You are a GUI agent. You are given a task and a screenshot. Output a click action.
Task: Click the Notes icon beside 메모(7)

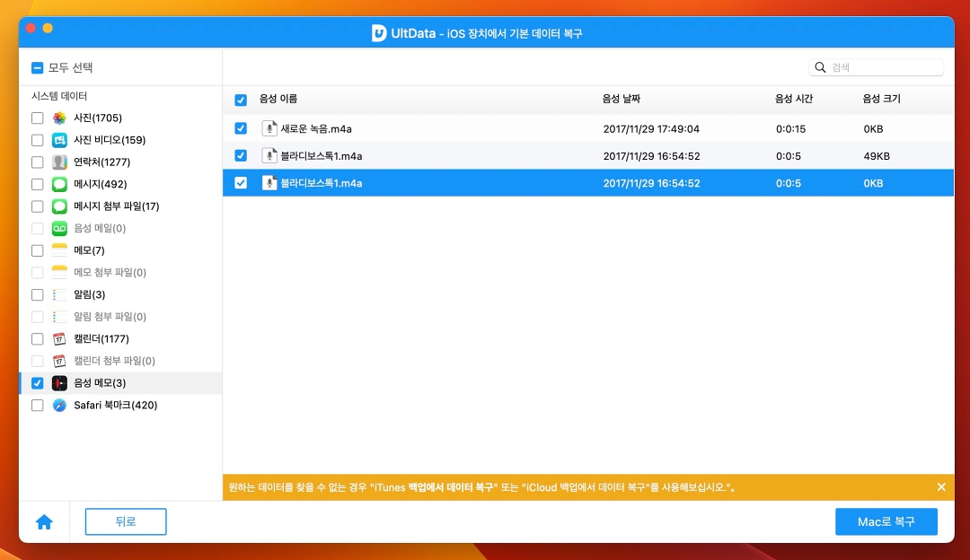59,250
